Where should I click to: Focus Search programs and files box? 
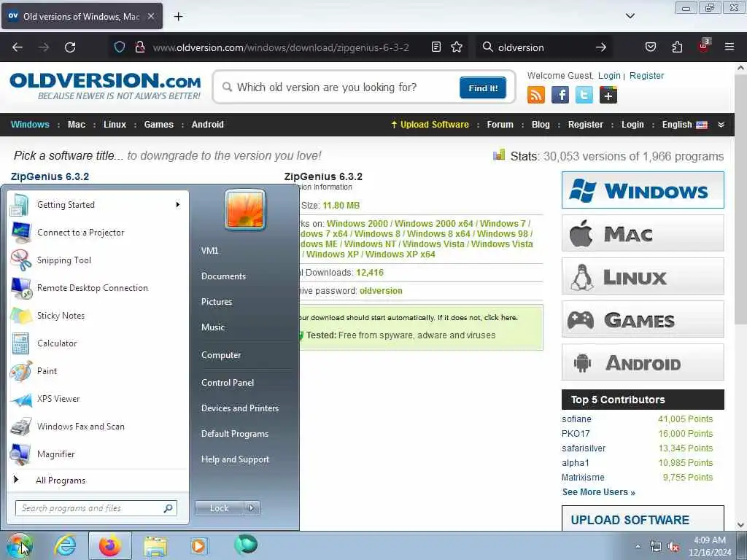[x=96, y=508]
